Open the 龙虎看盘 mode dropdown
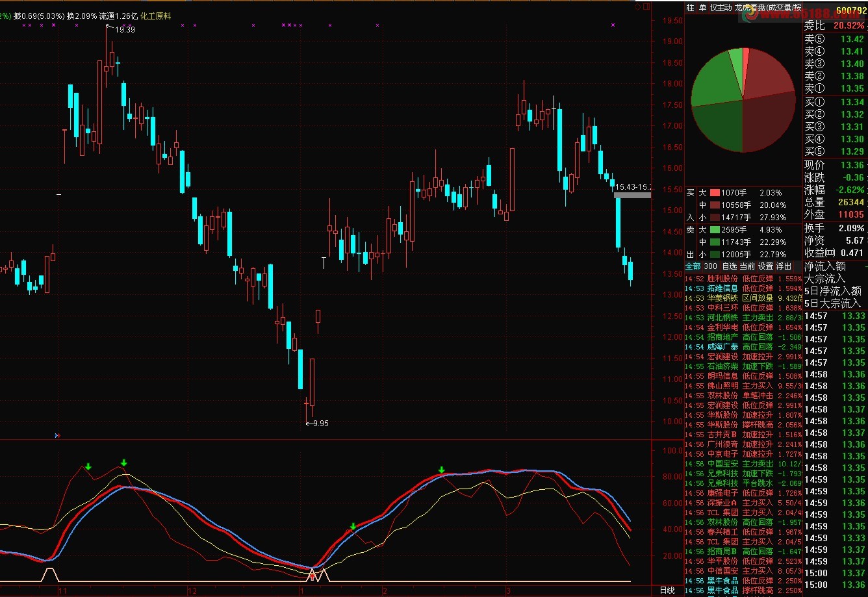Image resolution: width=868 pixels, height=597 pixels. coord(767,8)
